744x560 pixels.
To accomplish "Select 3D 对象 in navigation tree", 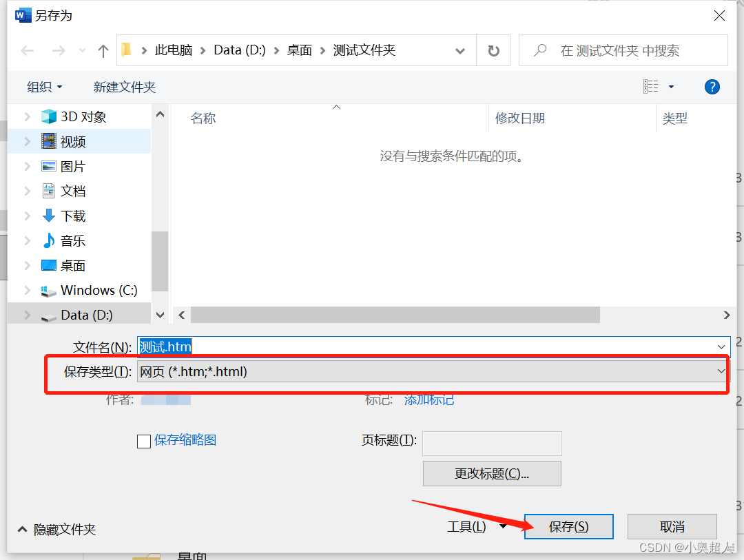I will 83,116.
